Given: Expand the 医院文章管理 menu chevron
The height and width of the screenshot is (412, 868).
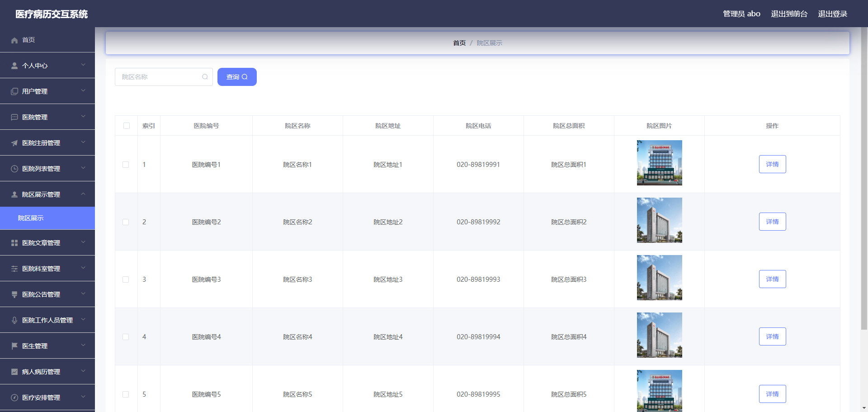Looking at the screenshot, I should [83, 242].
